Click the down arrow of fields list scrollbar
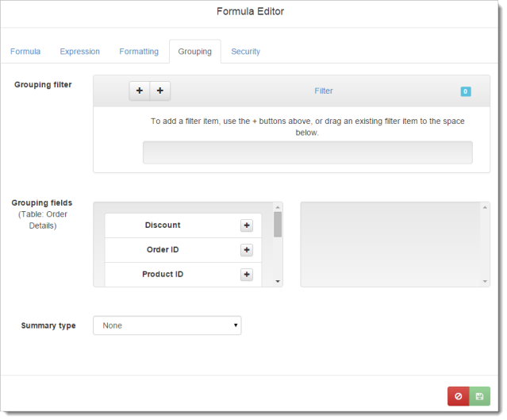 (278, 281)
